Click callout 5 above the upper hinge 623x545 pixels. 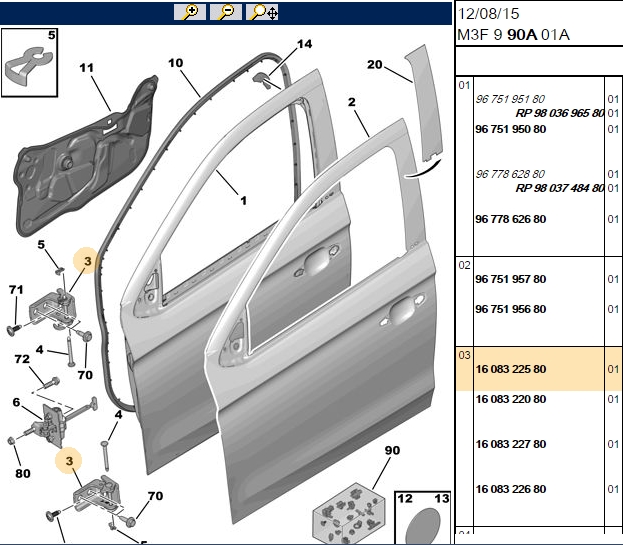pos(41,244)
